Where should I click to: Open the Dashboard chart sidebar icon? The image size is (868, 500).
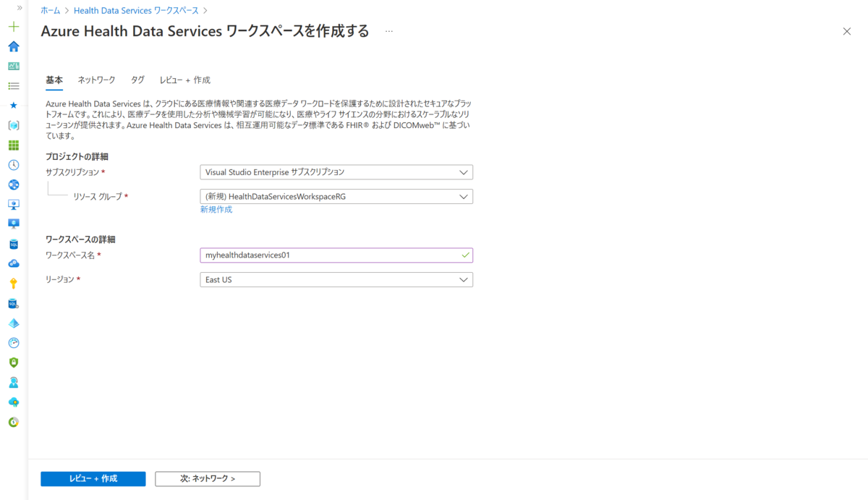(13, 66)
